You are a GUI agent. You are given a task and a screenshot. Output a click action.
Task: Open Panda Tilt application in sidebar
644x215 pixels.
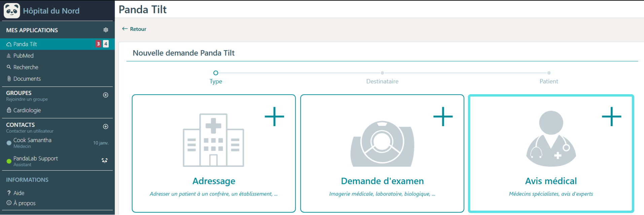click(57, 44)
